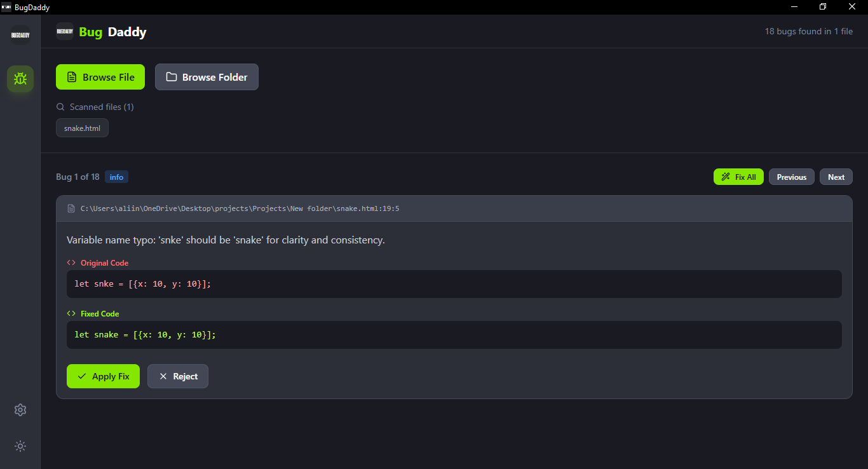Open the bug scanner sidebar icon
868x469 pixels.
20,79
